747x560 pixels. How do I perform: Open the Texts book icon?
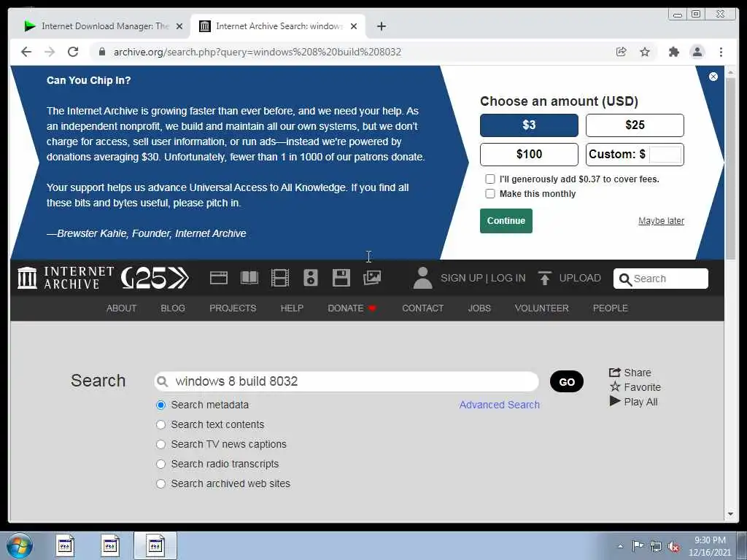[249, 278]
